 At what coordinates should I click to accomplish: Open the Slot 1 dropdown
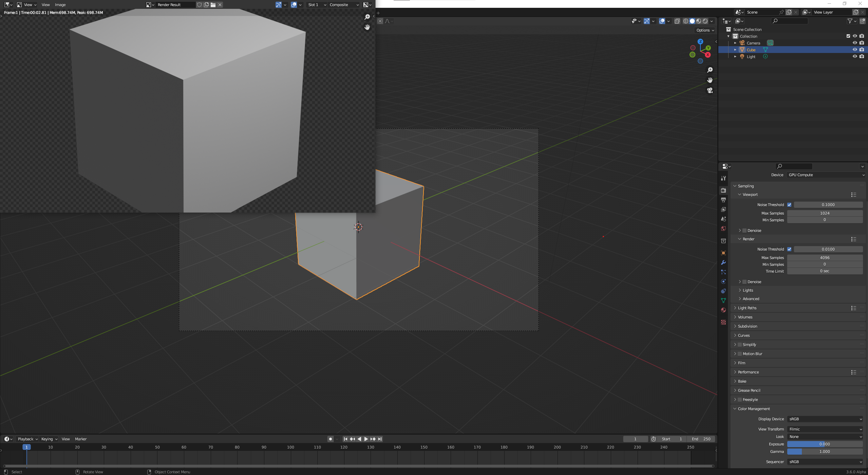(317, 5)
